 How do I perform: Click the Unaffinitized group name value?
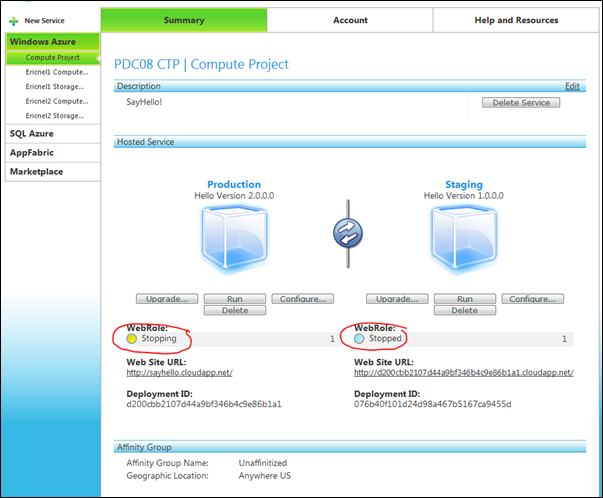coord(263,463)
